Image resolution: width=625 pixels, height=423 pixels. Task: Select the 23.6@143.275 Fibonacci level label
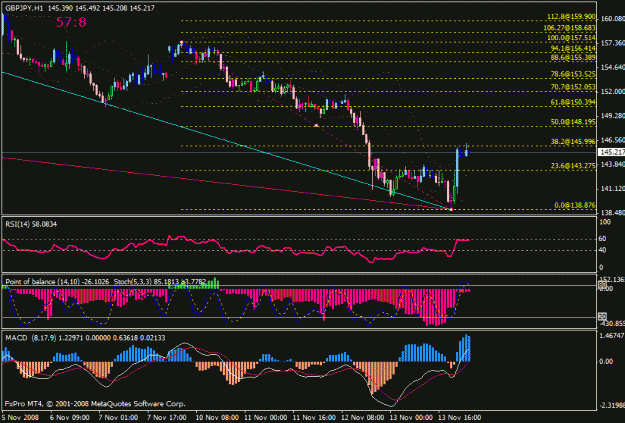[x=573, y=166]
